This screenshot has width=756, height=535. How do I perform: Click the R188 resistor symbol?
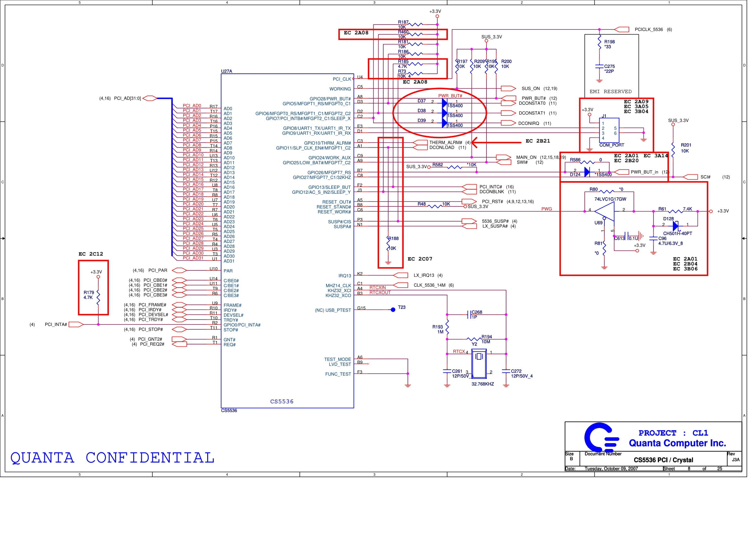(x=388, y=244)
